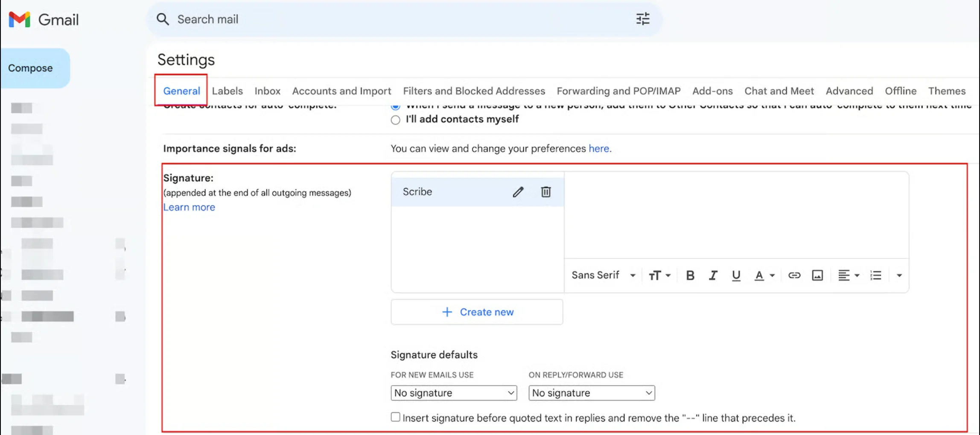
Task: Open search options filter icon
Action: pyautogui.click(x=643, y=19)
